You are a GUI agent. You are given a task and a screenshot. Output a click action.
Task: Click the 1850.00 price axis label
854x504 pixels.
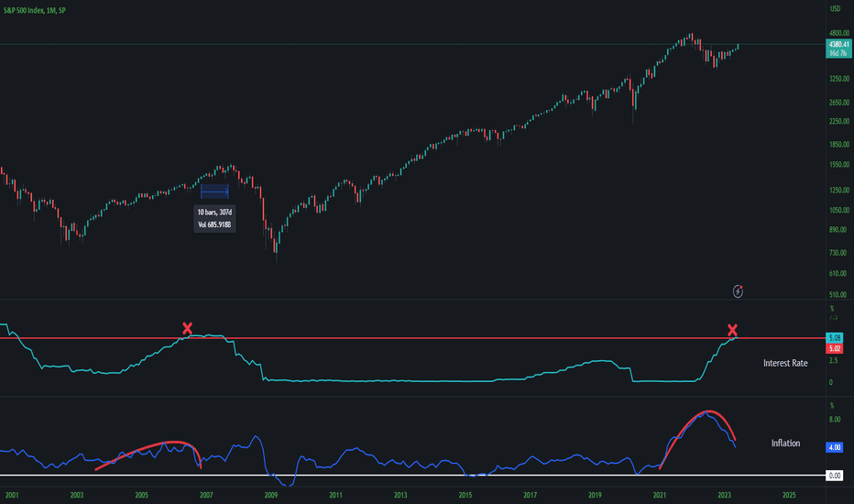839,145
